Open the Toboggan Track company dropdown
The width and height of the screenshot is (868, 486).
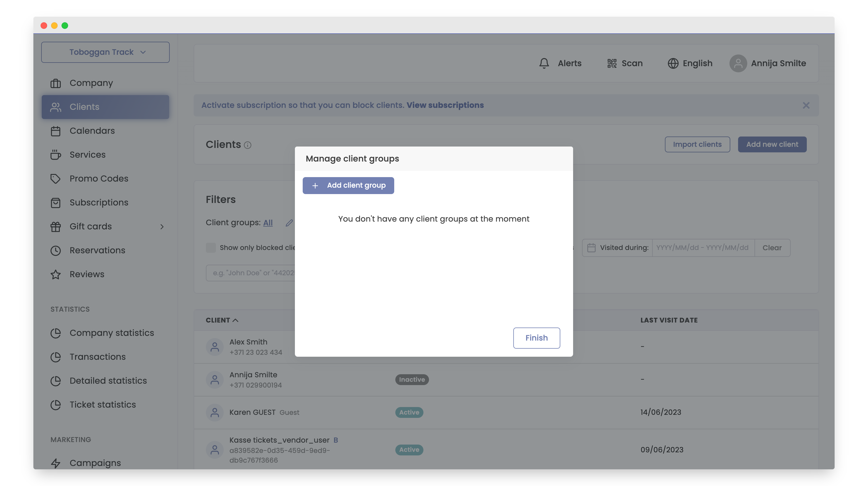(x=105, y=52)
